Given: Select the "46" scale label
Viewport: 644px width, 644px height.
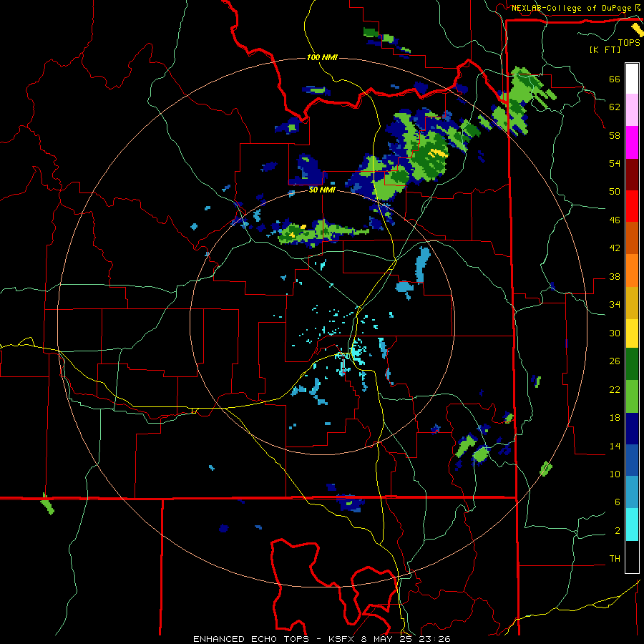Looking at the screenshot, I should tap(615, 220).
